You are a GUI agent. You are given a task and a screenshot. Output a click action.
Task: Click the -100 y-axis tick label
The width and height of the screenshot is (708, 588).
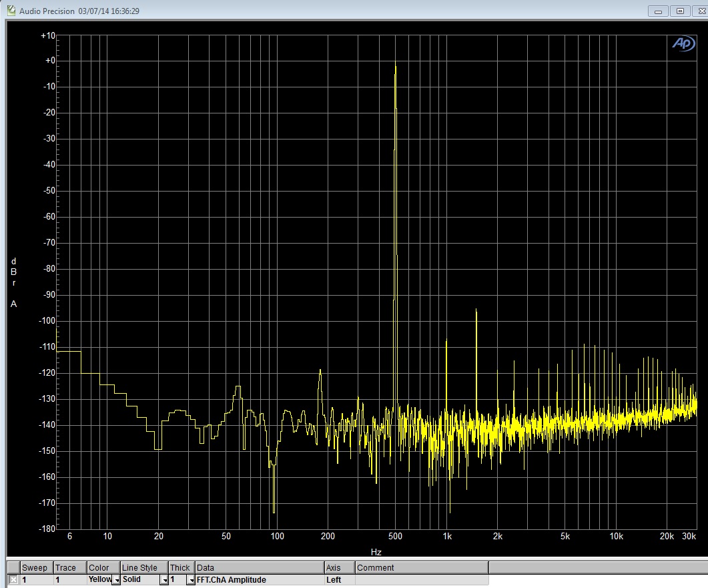[x=47, y=320]
